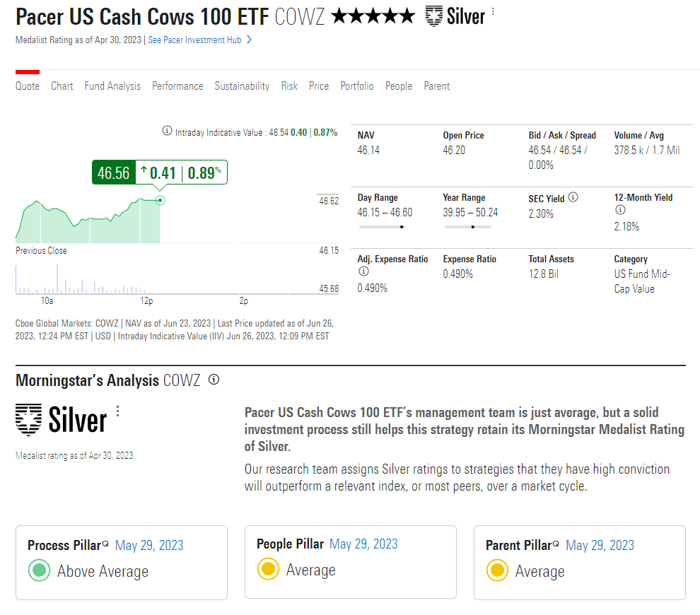Click the Intraday Indicative Value info icon
Viewport: 700px width, 615px height.
pyautogui.click(x=167, y=131)
